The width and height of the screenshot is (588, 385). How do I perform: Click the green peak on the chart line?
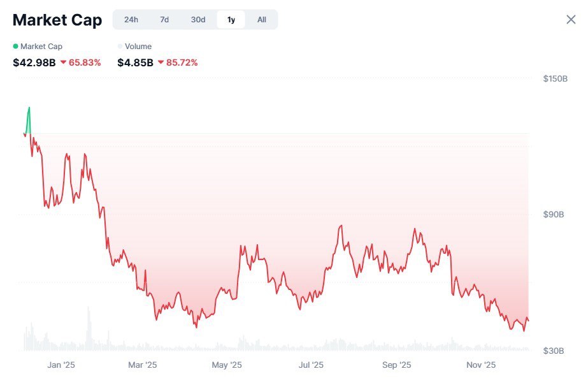tap(29, 109)
